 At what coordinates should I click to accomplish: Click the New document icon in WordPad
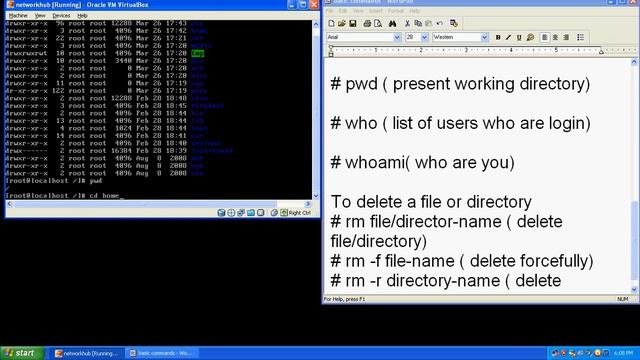click(331, 24)
